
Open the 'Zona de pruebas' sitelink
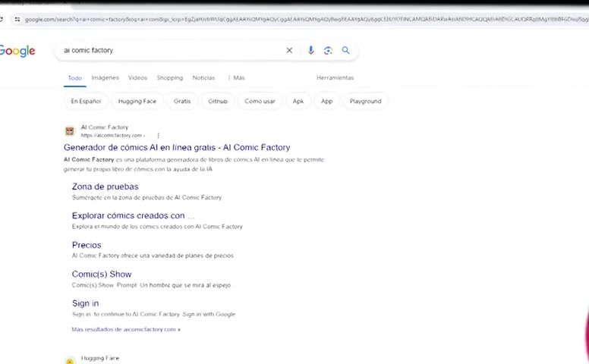[106, 187]
